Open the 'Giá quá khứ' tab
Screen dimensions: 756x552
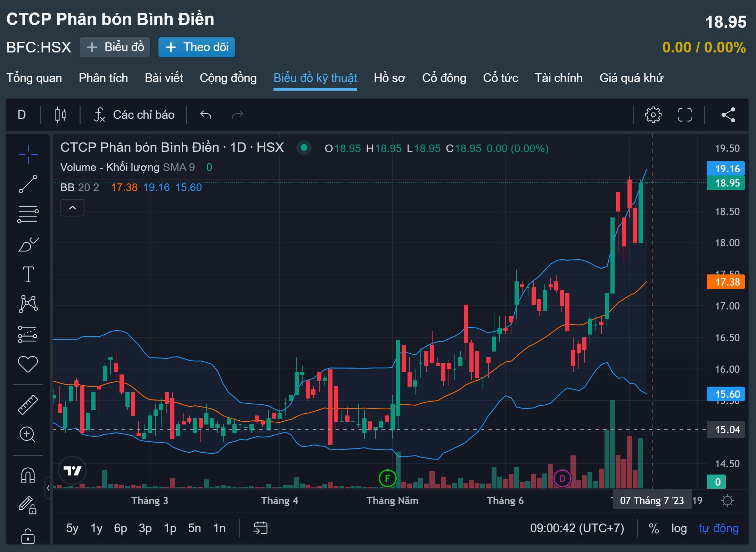(x=631, y=78)
